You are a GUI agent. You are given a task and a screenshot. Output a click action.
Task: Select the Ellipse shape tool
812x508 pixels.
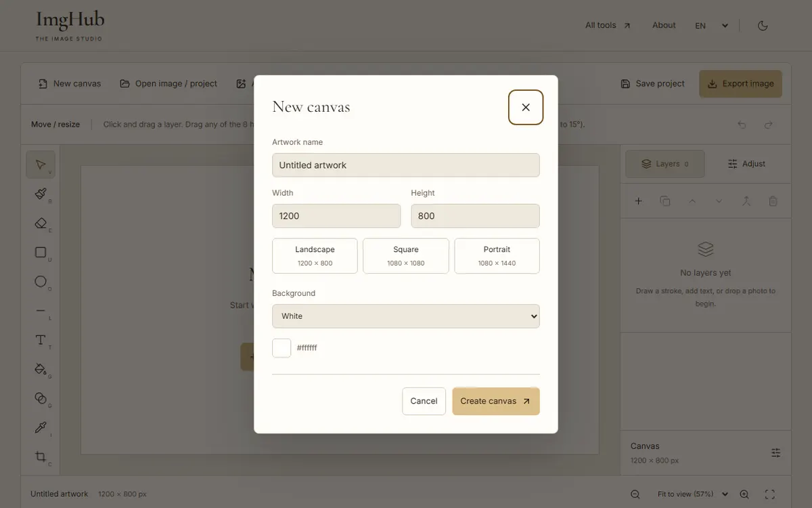pyautogui.click(x=41, y=281)
